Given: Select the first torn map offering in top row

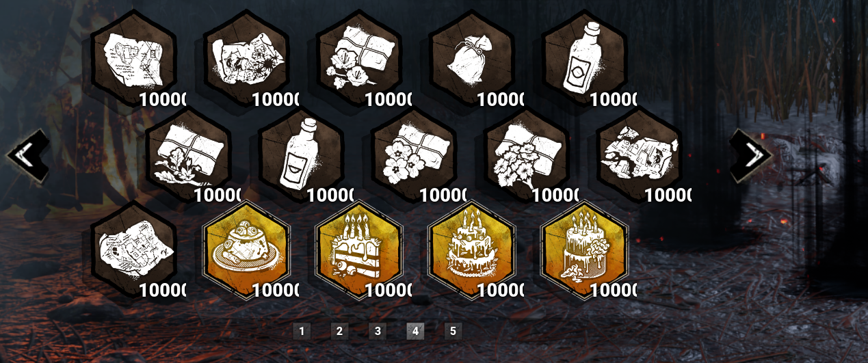Looking at the screenshot, I should click(x=133, y=58).
